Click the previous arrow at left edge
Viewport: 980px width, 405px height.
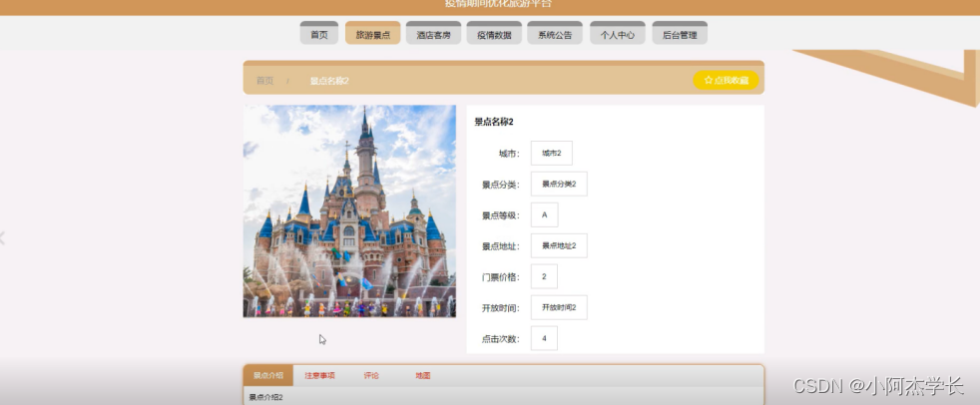pyautogui.click(x=2, y=237)
